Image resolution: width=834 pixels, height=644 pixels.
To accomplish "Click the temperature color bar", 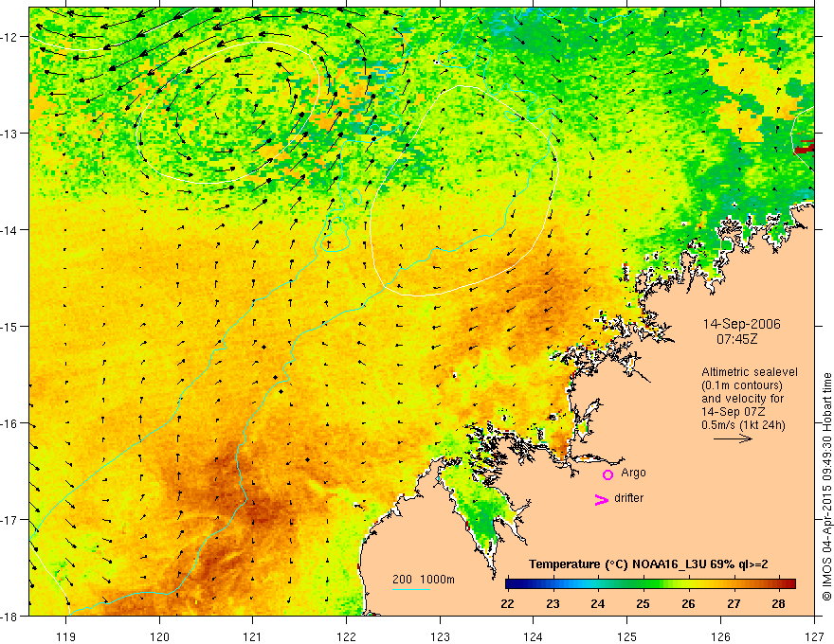I will pos(650,583).
